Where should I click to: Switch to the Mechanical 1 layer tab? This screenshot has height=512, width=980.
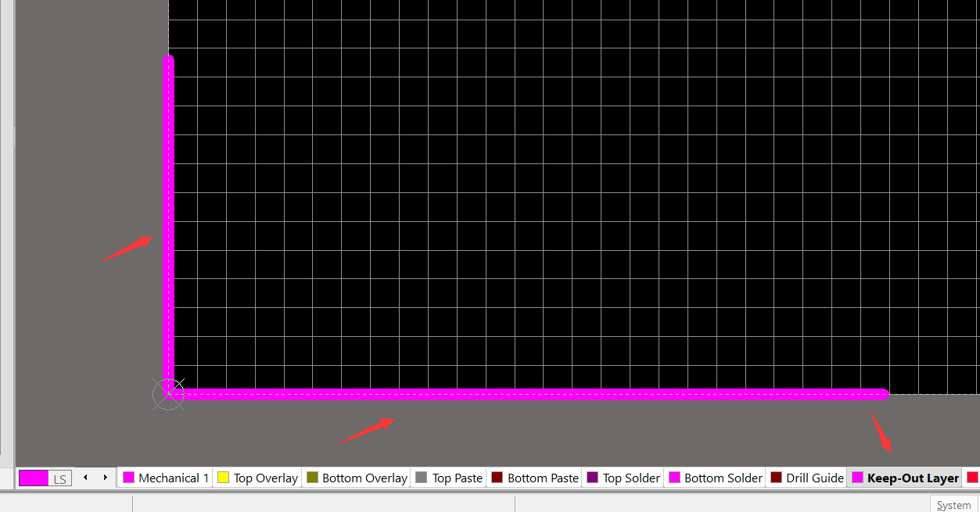click(x=165, y=478)
